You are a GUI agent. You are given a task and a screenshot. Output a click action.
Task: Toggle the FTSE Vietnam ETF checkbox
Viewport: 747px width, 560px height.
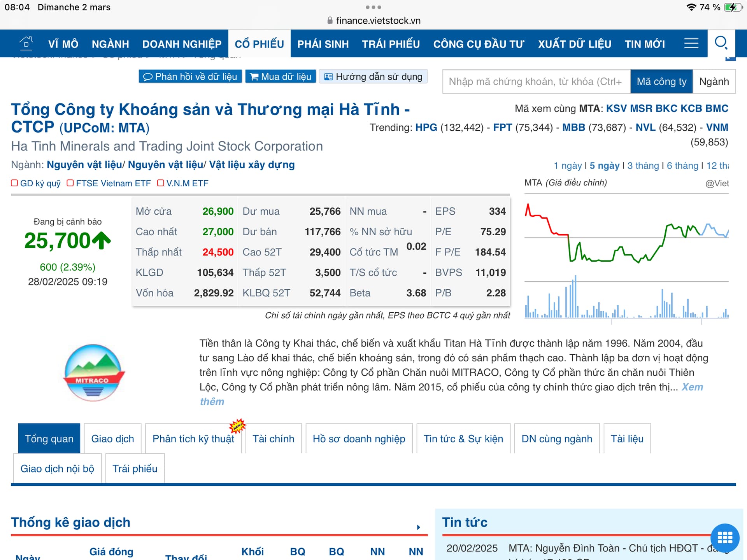tap(70, 183)
